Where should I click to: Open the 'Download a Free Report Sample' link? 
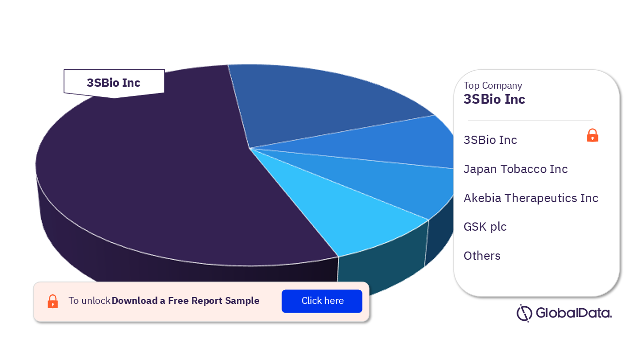(186, 301)
